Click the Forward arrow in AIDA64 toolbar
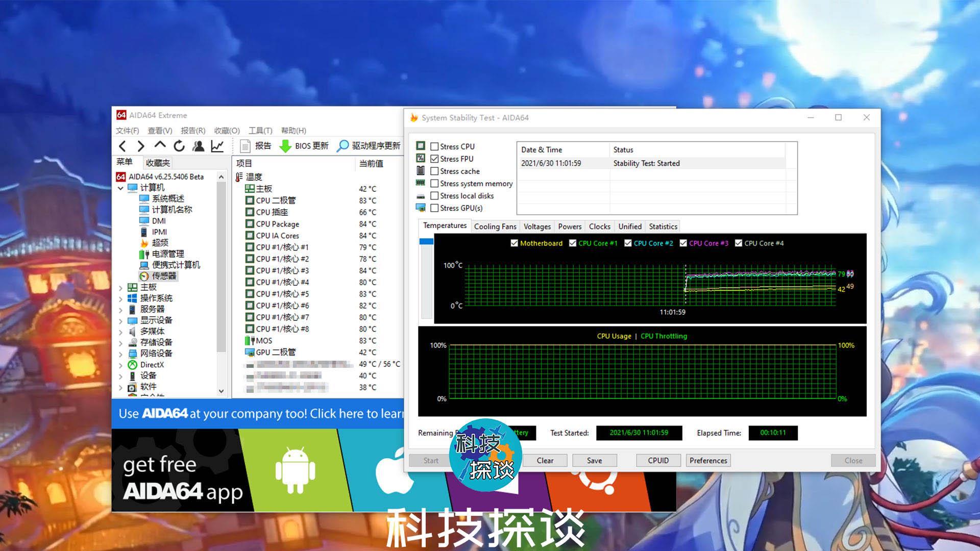 pyautogui.click(x=141, y=146)
